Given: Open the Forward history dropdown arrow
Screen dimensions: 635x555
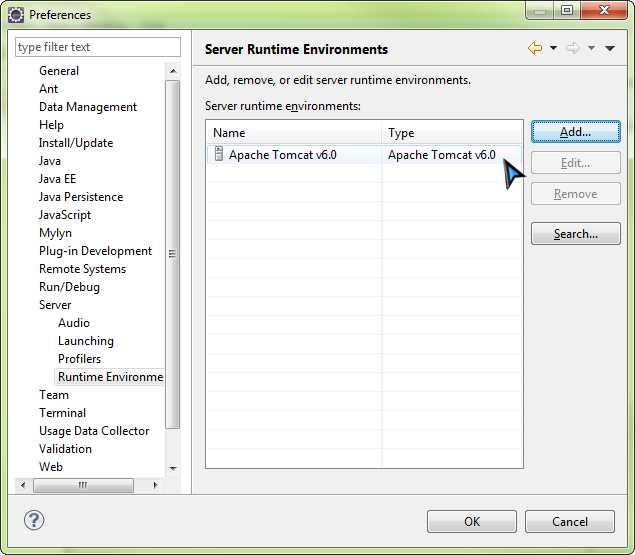Looking at the screenshot, I should 591,48.
